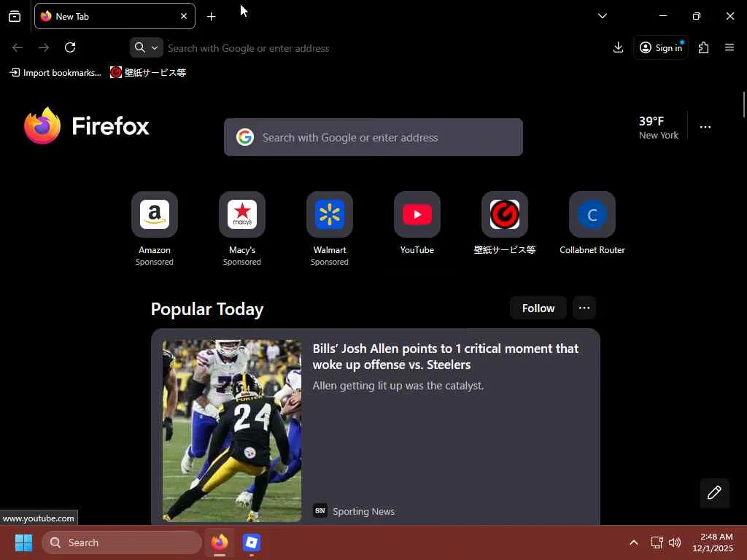Open the volume speaker tray icon
The image size is (747, 560).
point(675,542)
